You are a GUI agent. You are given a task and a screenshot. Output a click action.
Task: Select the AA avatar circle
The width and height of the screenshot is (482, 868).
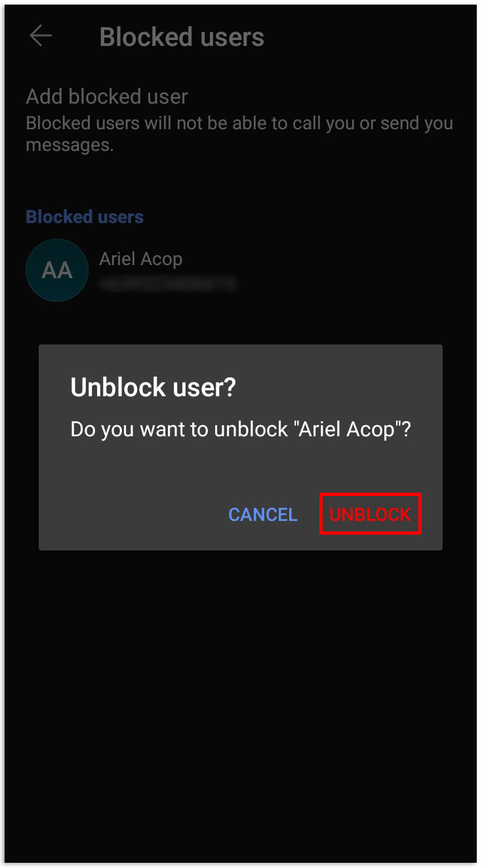[x=57, y=270]
